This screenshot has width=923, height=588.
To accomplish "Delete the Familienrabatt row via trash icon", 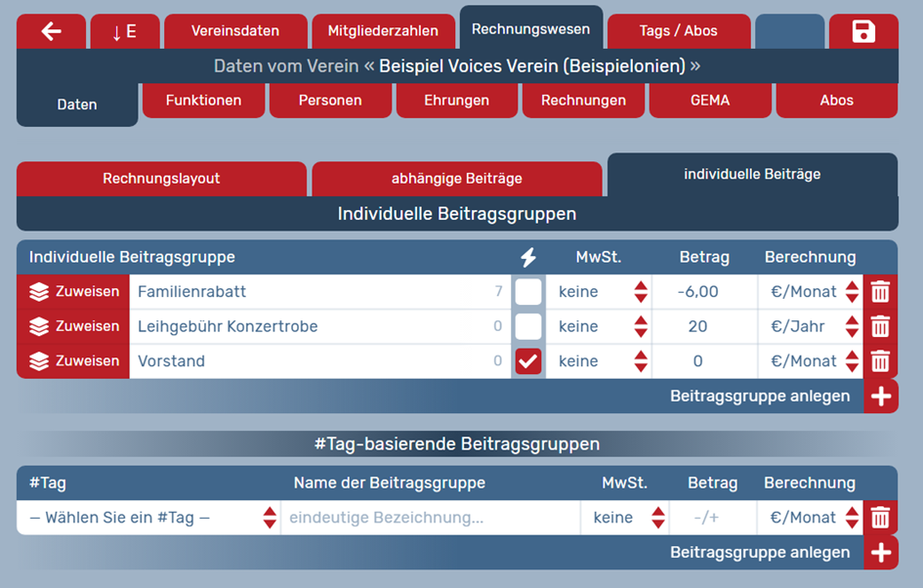I will [x=880, y=292].
